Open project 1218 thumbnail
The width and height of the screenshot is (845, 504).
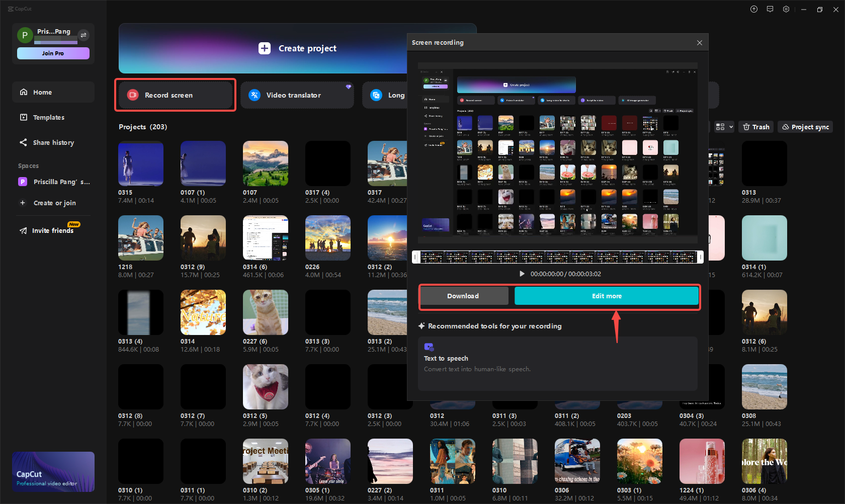pyautogui.click(x=141, y=238)
